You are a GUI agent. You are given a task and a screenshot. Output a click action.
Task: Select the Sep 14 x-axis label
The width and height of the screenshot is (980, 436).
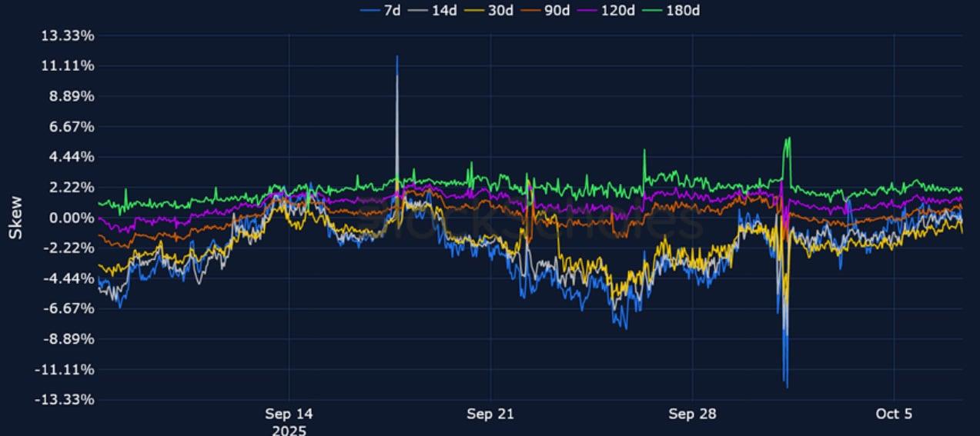click(289, 414)
